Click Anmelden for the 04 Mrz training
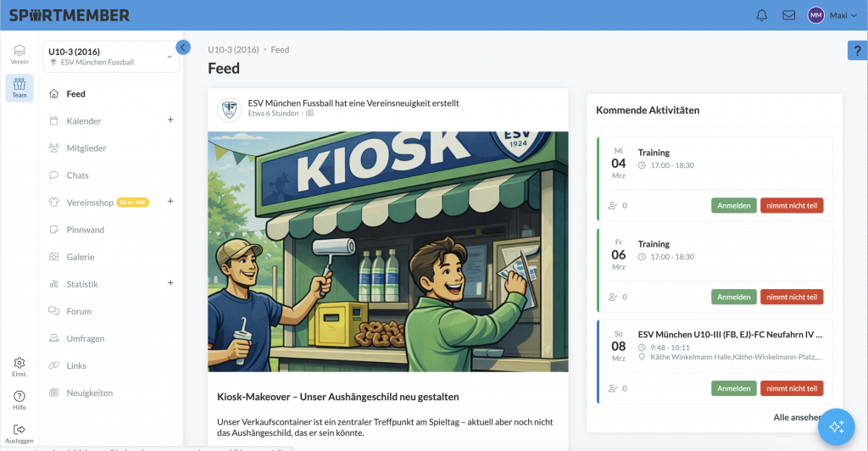 coord(733,205)
